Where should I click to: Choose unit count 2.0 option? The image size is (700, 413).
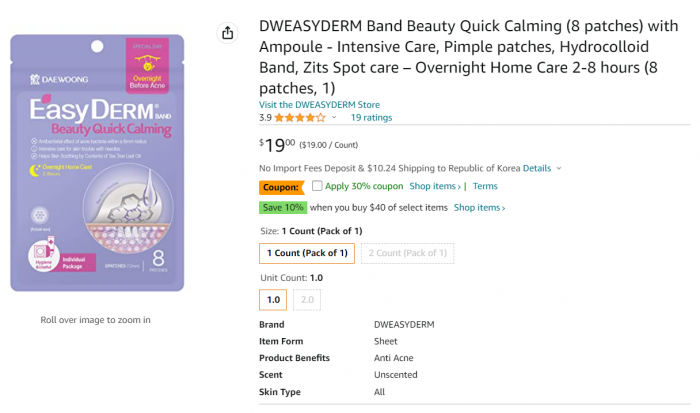click(307, 300)
